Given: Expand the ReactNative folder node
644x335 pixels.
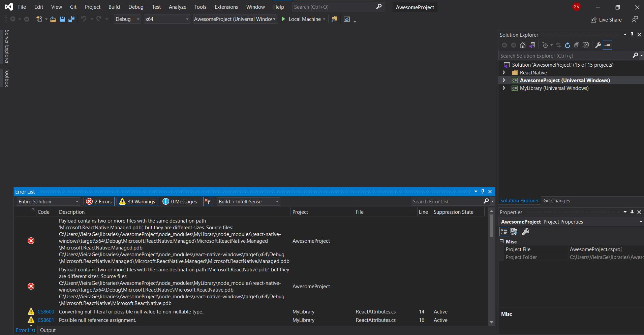Looking at the screenshot, I should (x=504, y=72).
